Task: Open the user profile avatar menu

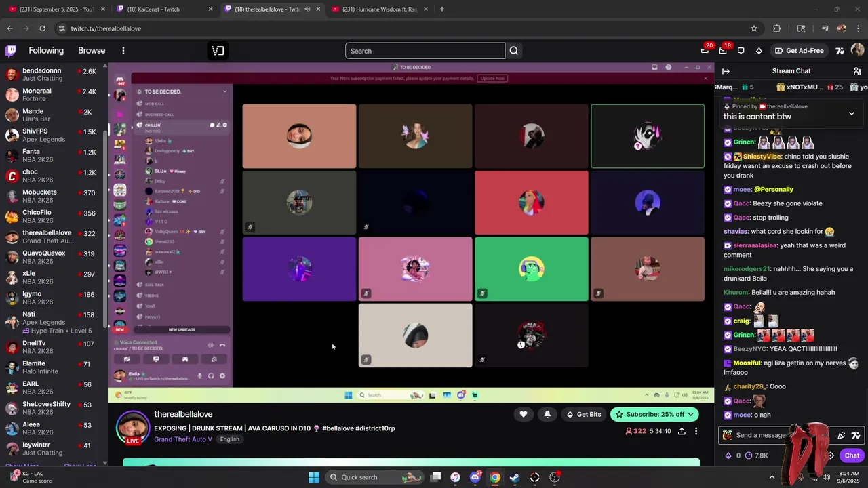Action: (x=857, y=51)
